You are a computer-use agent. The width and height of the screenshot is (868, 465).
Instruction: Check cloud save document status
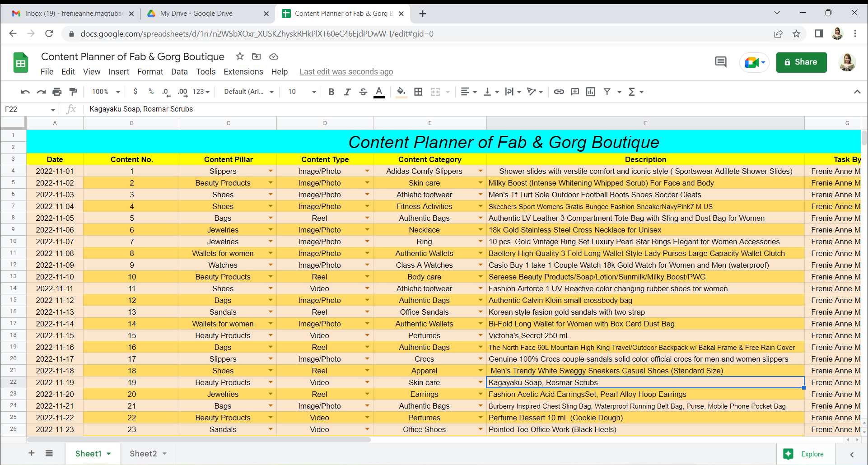tap(274, 56)
